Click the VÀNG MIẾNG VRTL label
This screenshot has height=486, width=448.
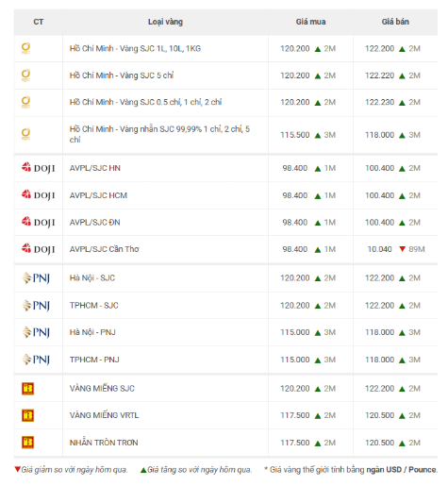[104, 415]
